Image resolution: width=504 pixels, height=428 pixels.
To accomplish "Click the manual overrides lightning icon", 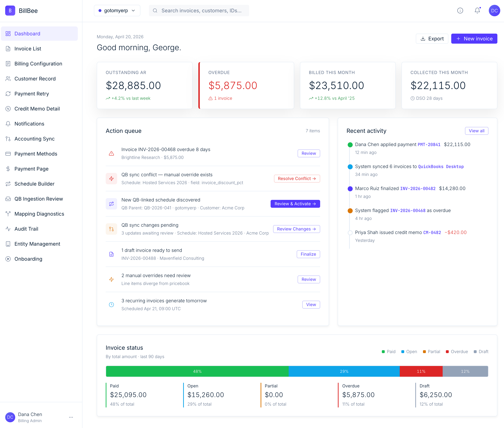I will point(111,279).
